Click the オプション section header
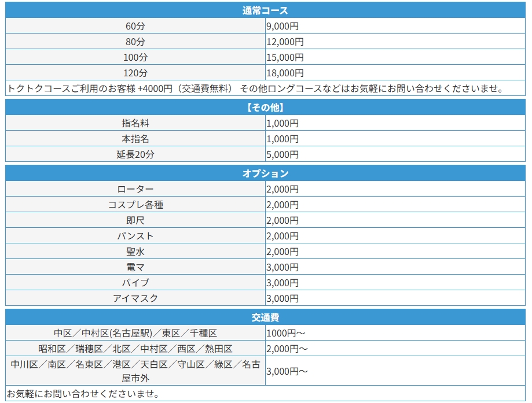532x403 pixels. pyautogui.click(x=265, y=173)
